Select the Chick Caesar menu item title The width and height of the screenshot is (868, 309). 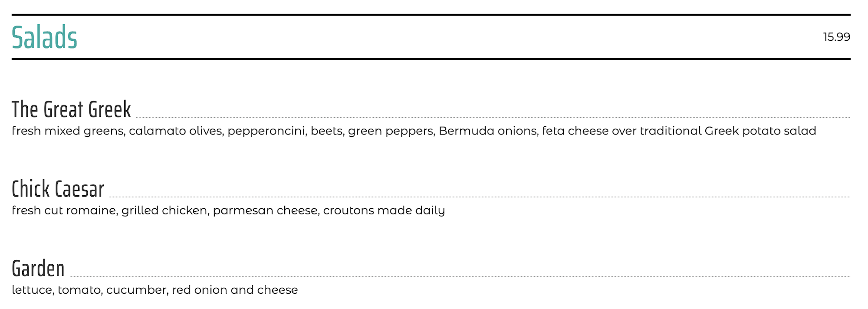58,189
